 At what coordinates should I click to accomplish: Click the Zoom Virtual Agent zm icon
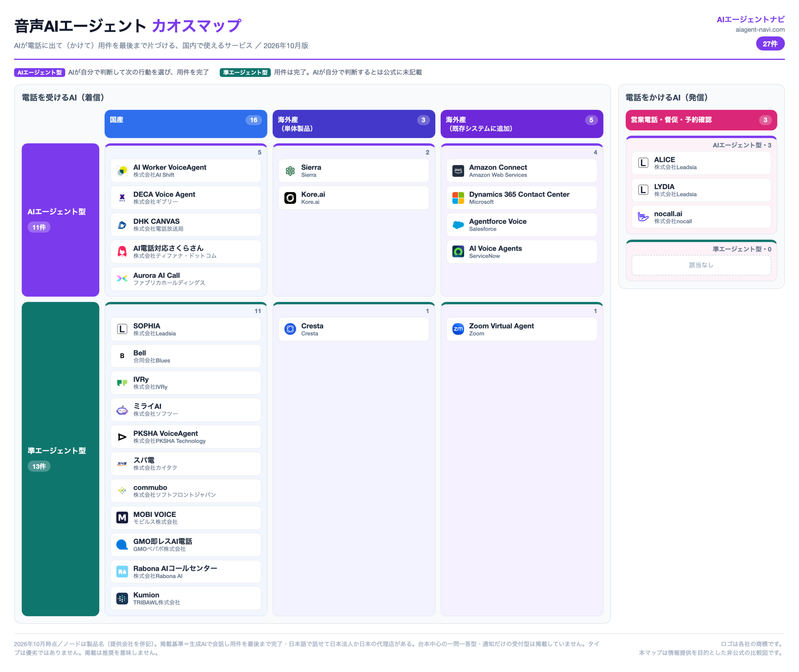(458, 329)
